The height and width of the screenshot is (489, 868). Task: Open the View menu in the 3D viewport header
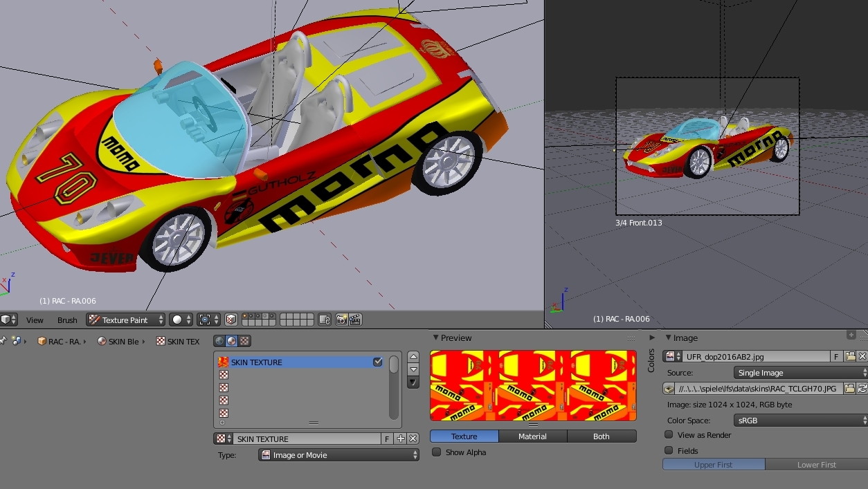(35, 320)
